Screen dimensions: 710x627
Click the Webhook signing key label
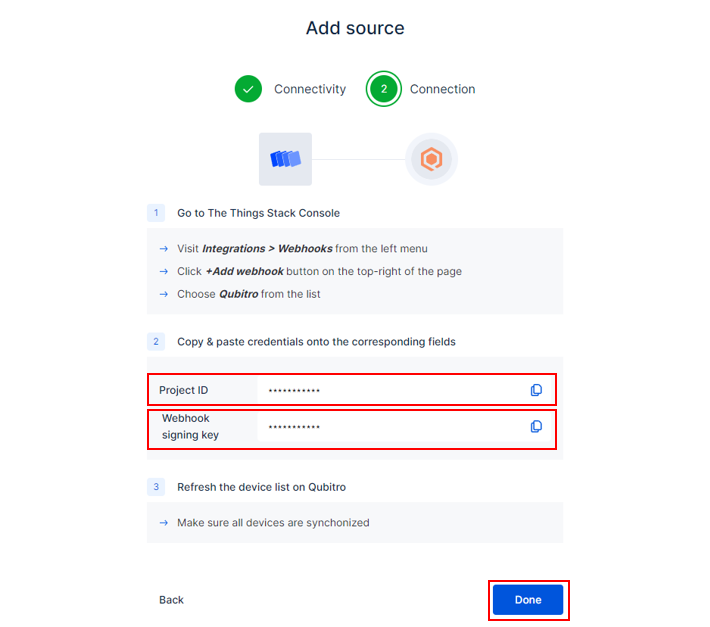pyautogui.click(x=190, y=427)
